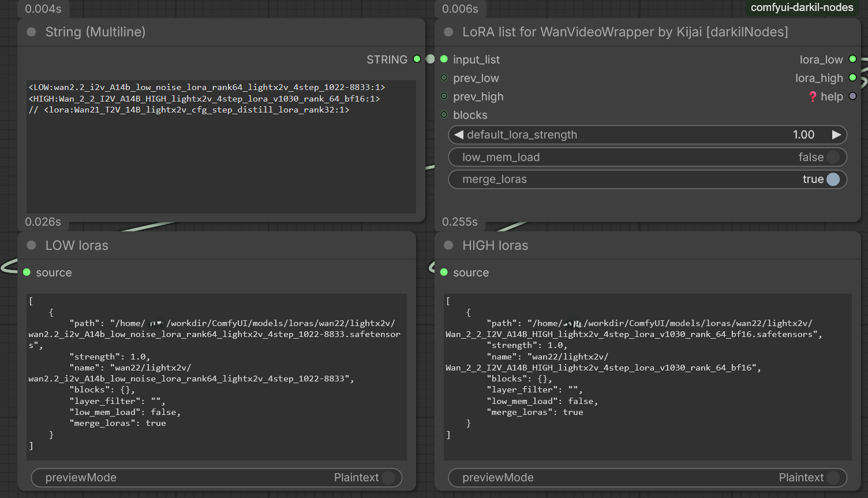Click the lora_high output connector
The image size is (868, 498).
852,77
